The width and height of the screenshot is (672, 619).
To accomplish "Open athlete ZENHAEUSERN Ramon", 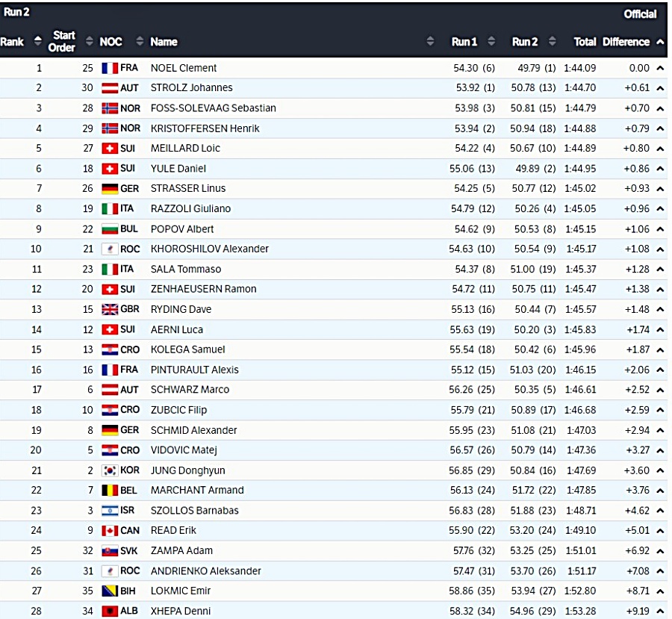I will pyautogui.click(x=204, y=290).
